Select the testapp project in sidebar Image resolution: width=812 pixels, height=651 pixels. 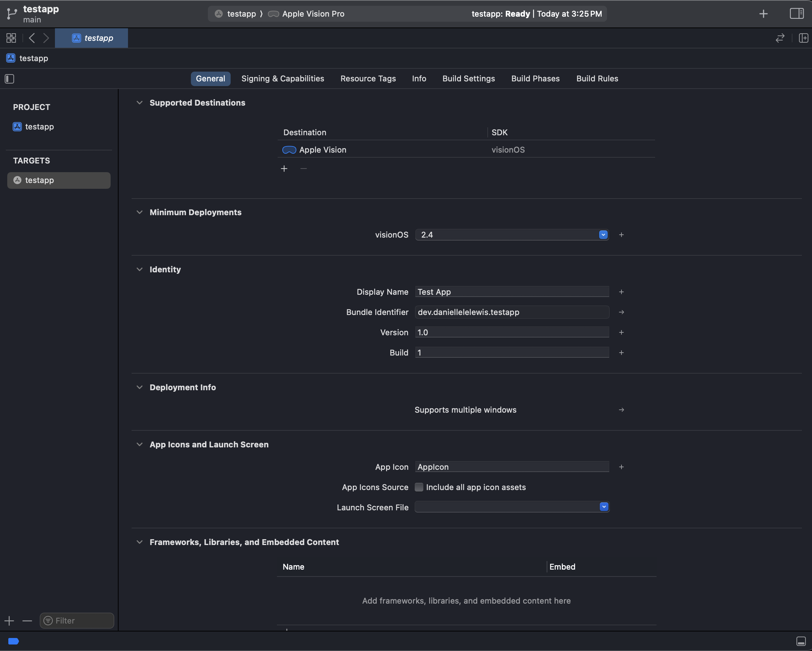39,127
